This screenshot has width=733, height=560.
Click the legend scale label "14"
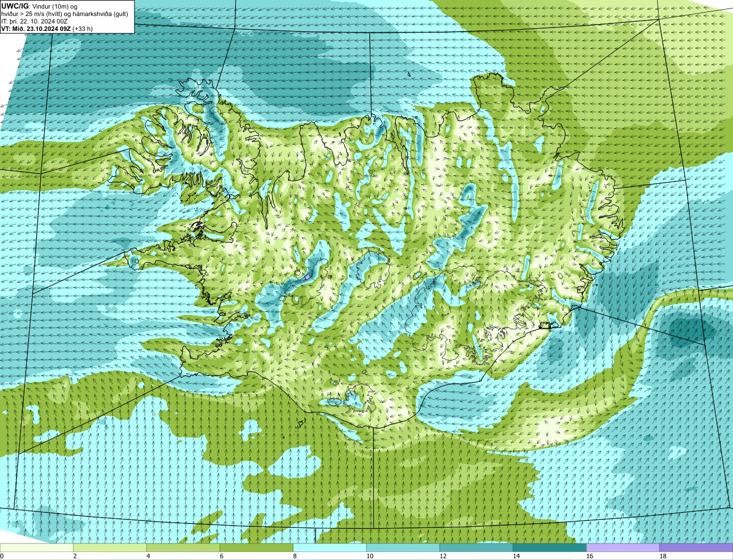pos(517,556)
